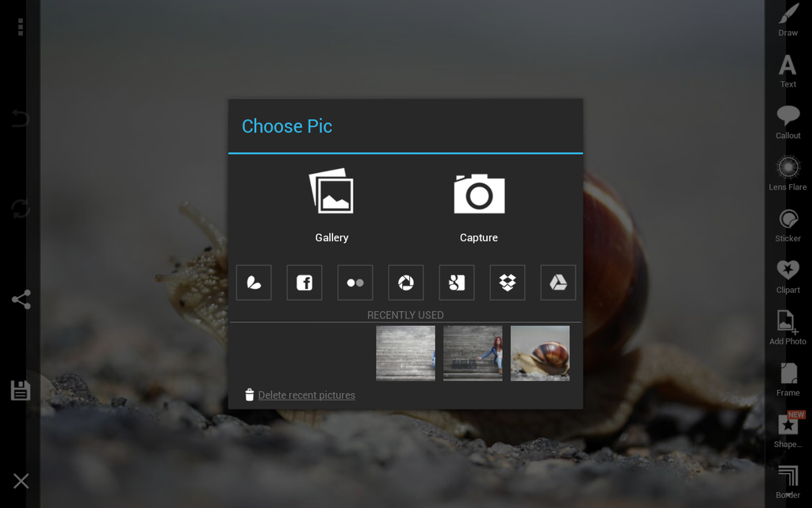The image size is (812, 508).
Task: Choose picture from Dropbox
Action: point(507,283)
